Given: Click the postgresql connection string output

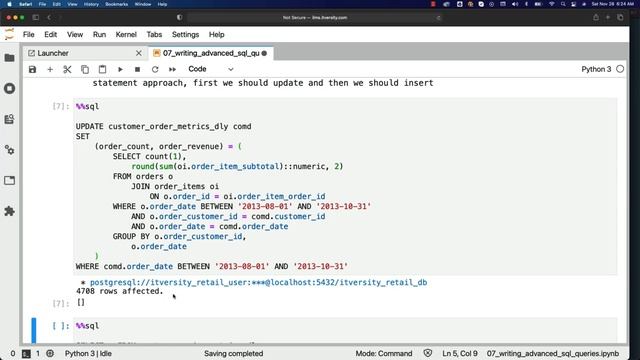Looking at the screenshot, I should [x=258, y=282].
